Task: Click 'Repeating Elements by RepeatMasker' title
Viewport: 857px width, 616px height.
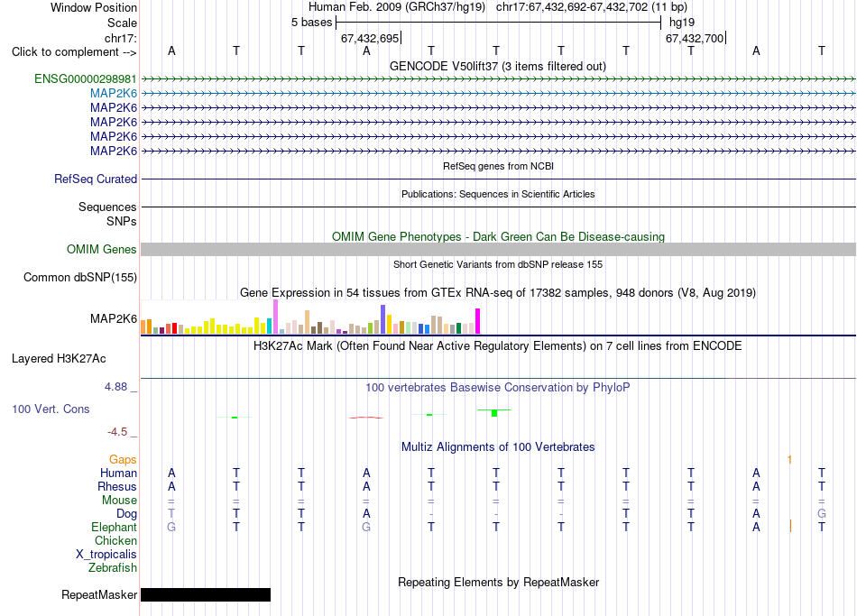Action: pos(498,582)
